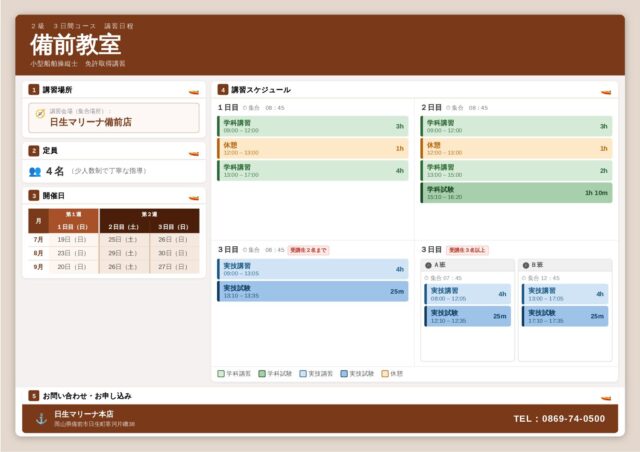Click the number 5 badge beside お問い合わせ
Screen dimensions: 640x452
(33, 396)
